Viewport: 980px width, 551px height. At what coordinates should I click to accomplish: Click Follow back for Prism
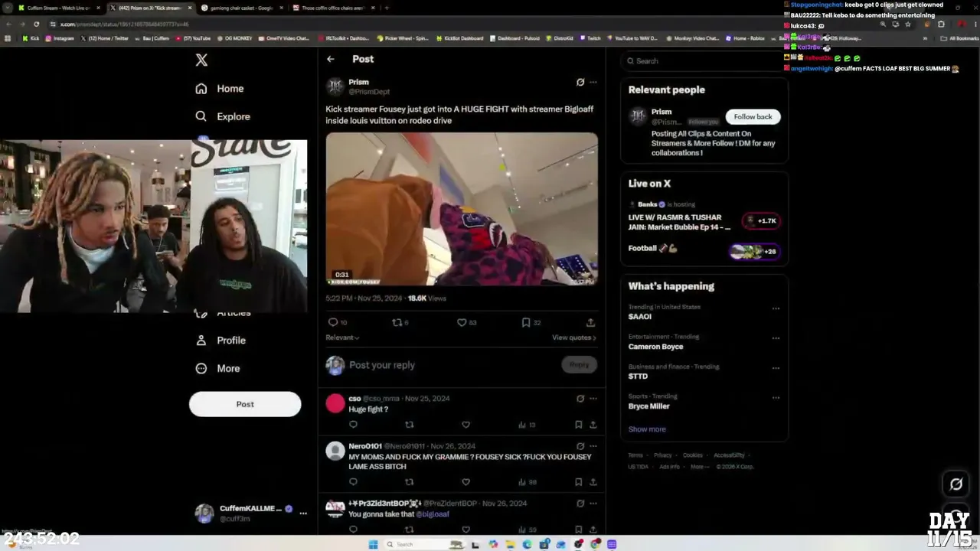pos(753,117)
